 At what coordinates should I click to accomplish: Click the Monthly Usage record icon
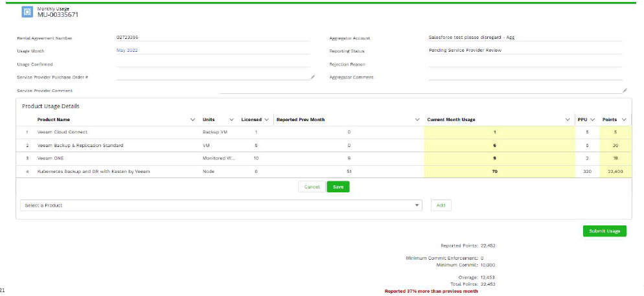pyautogui.click(x=27, y=12)
